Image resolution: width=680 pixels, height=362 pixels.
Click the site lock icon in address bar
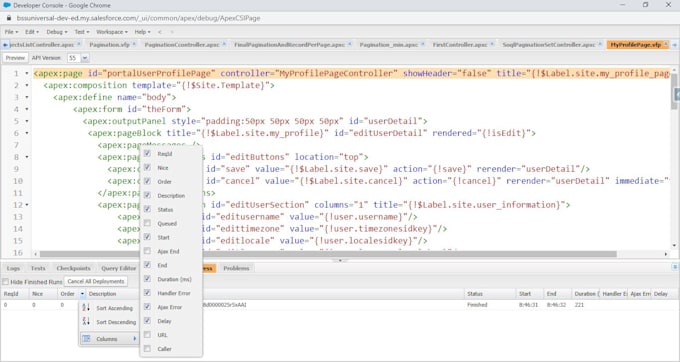[x=9, y=18]
